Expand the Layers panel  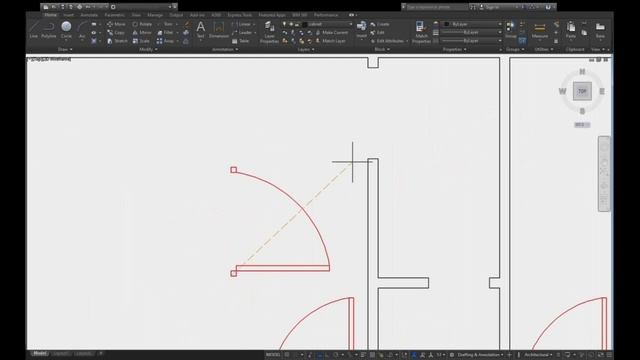306,49
